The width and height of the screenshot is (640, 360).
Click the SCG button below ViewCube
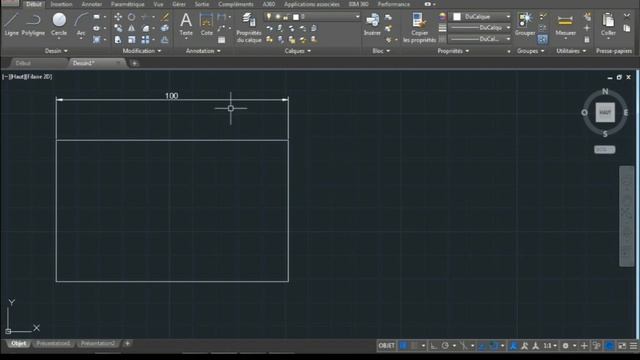[x=604, y=149]
